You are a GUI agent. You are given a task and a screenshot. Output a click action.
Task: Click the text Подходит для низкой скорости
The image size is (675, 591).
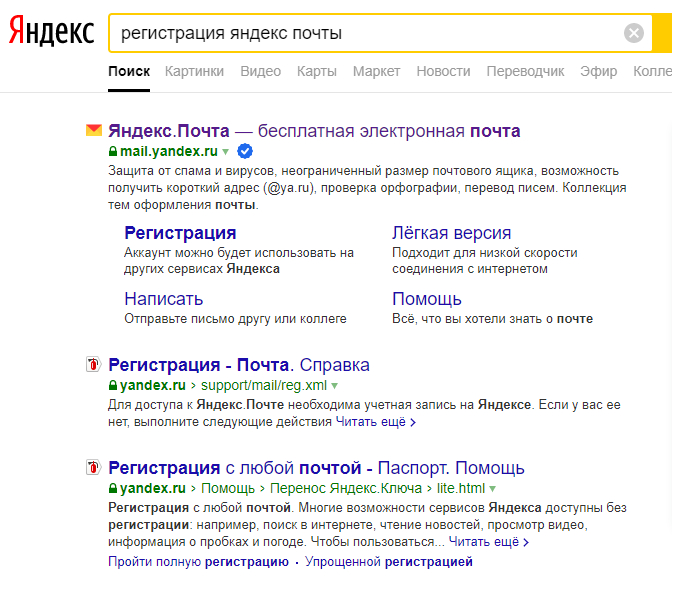[x=485, y=252]
